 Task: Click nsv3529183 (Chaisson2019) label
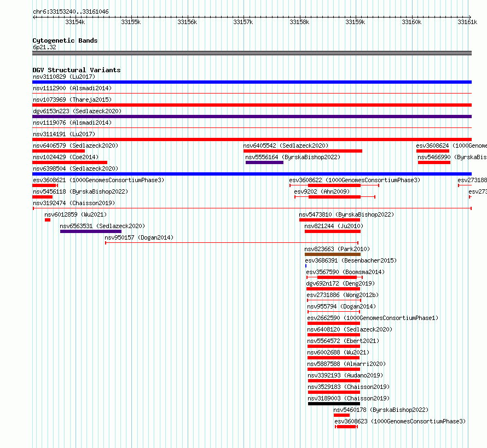tap(349, 387)
